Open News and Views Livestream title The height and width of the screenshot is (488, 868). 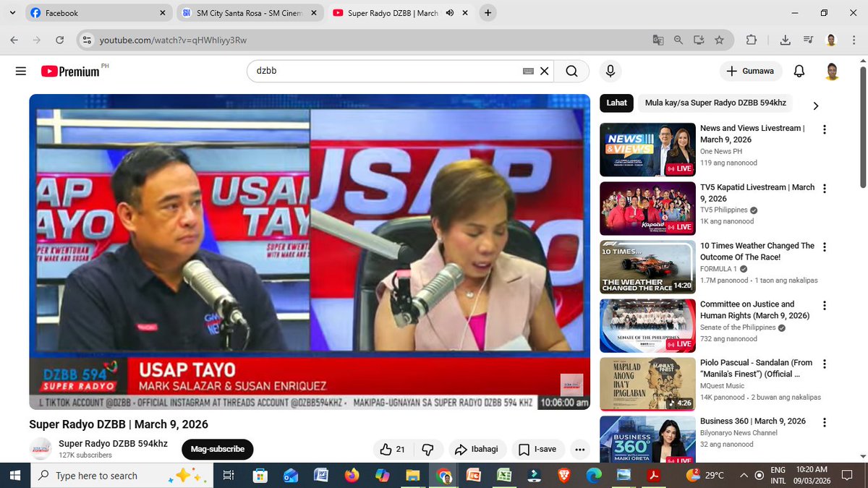pos(752,134)
